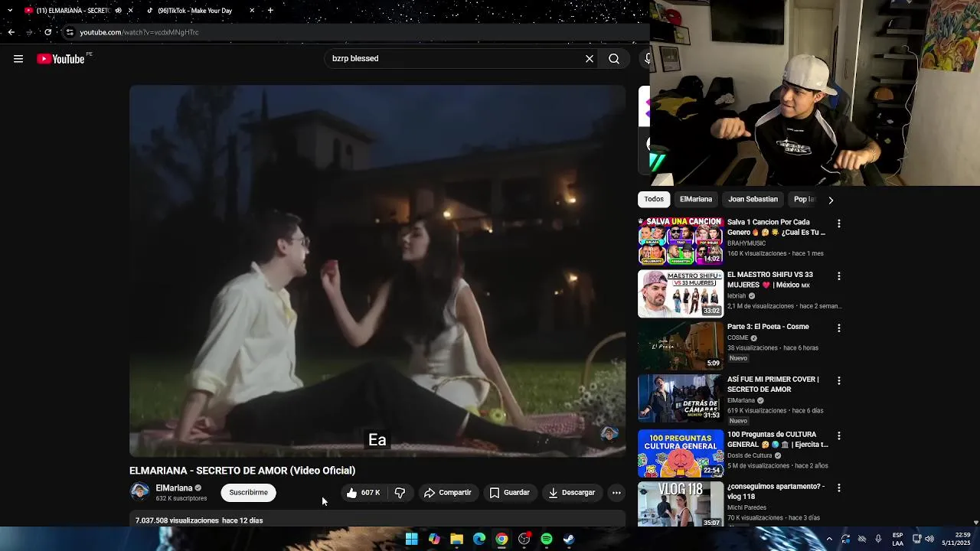This screenshot has width=980, height=551.
Task: Open options menu for 100 Preguntas de CULTURA
Action: point(839,436)
